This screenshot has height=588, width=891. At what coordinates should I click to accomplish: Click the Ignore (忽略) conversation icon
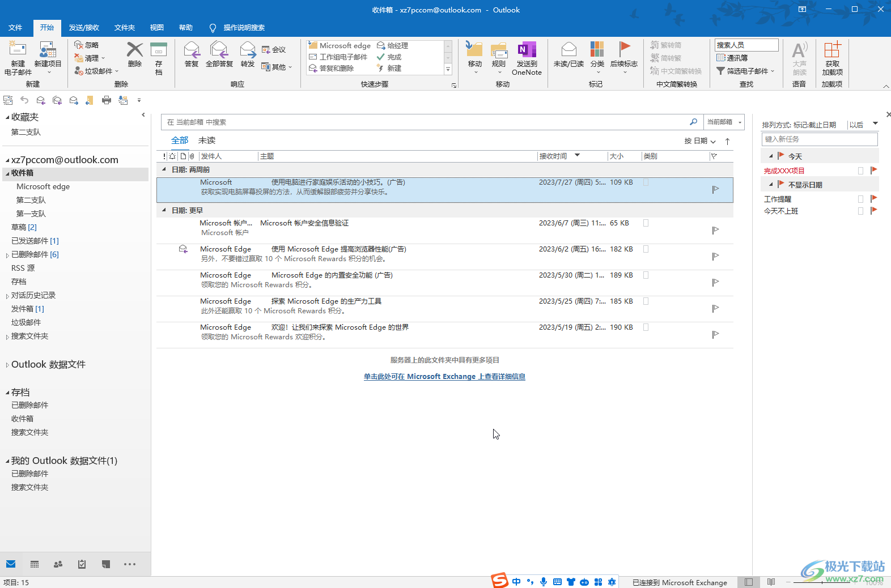coord(79,45)
